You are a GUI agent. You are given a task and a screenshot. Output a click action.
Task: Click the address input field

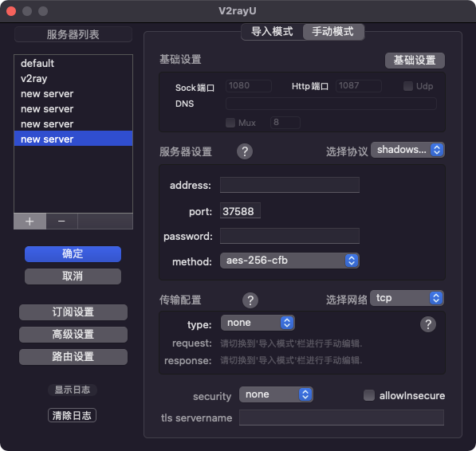point(289,185)
